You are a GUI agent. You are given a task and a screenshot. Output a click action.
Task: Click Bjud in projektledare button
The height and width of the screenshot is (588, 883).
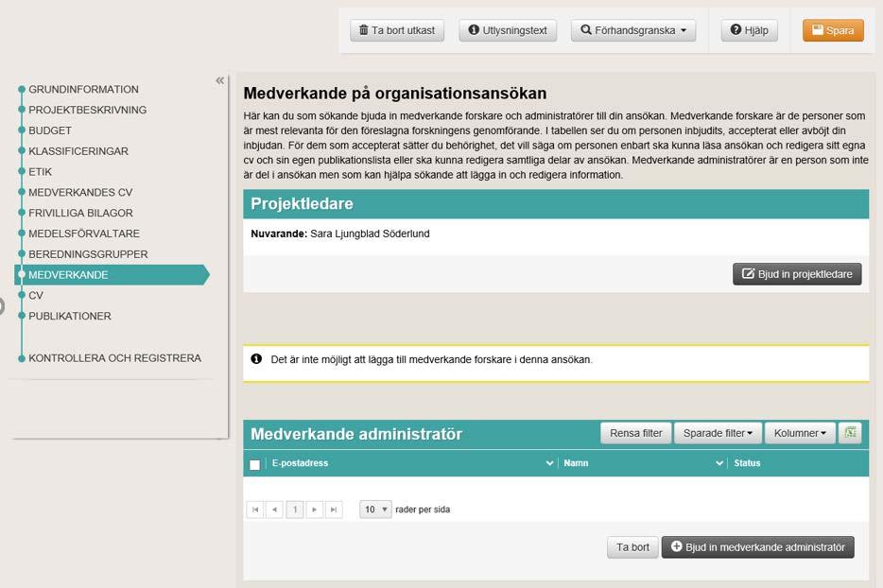point(797,274)
